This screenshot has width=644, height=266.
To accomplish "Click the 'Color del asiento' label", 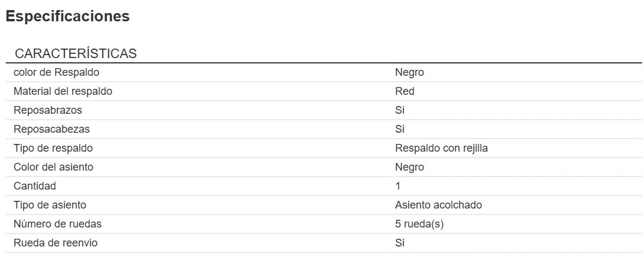I will (54, 167).
